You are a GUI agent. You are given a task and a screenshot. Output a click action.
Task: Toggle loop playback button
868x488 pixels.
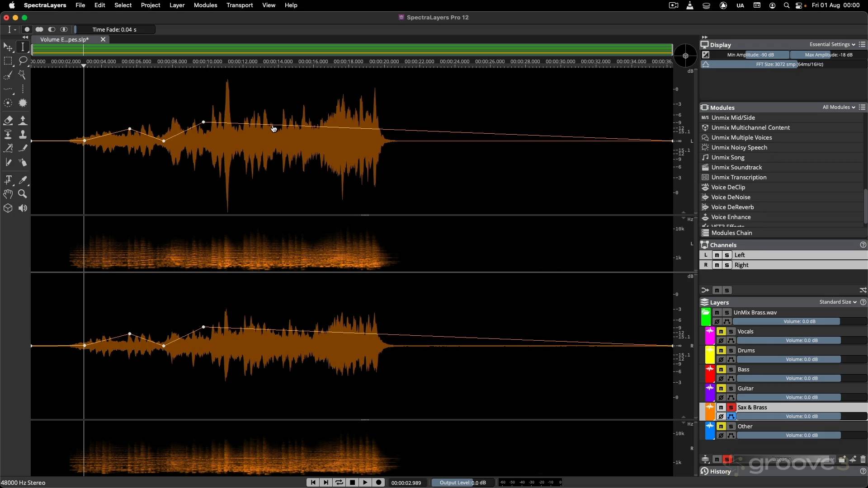pyautogui.click(x=339, y=483)
